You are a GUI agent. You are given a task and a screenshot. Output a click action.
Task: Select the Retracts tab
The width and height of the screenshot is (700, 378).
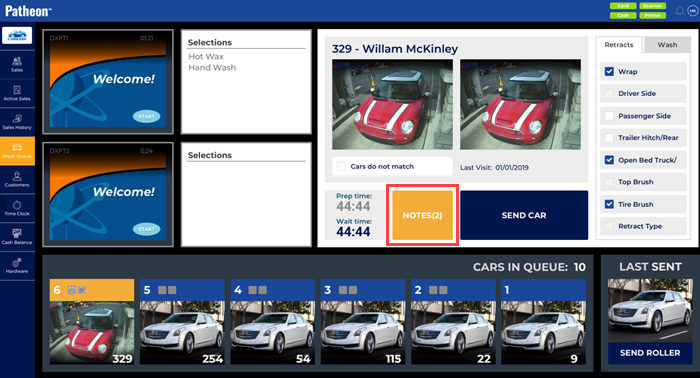point(619,45)
